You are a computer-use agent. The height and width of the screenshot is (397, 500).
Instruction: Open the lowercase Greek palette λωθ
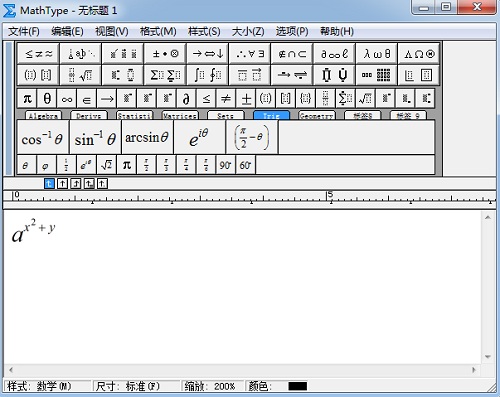click(376, 53)
